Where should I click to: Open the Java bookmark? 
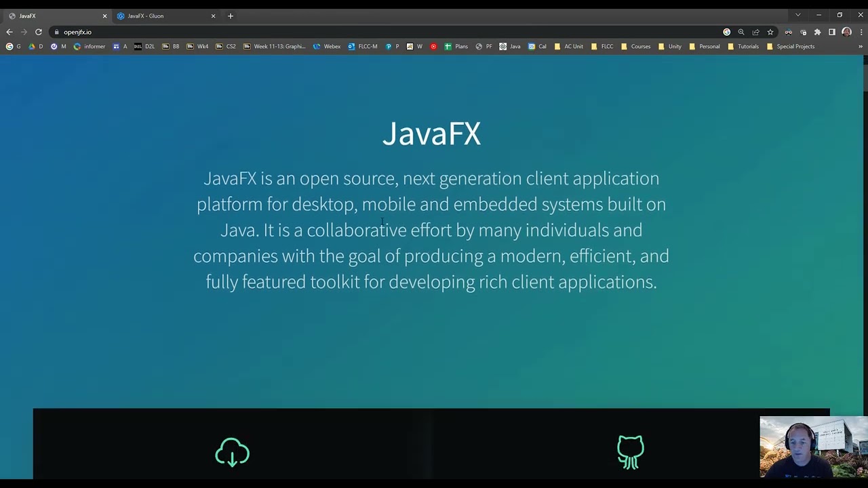(510, 47)
